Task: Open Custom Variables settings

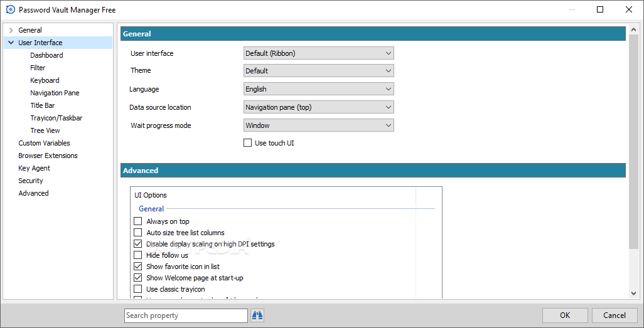Action: [44, 143]
